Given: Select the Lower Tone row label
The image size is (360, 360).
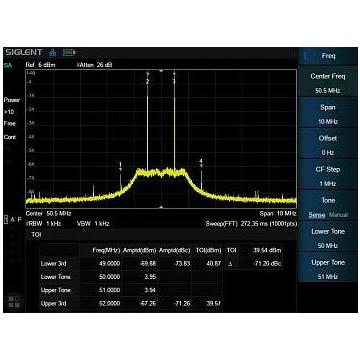Looking at the screenshot, I should tap(56, 277).
